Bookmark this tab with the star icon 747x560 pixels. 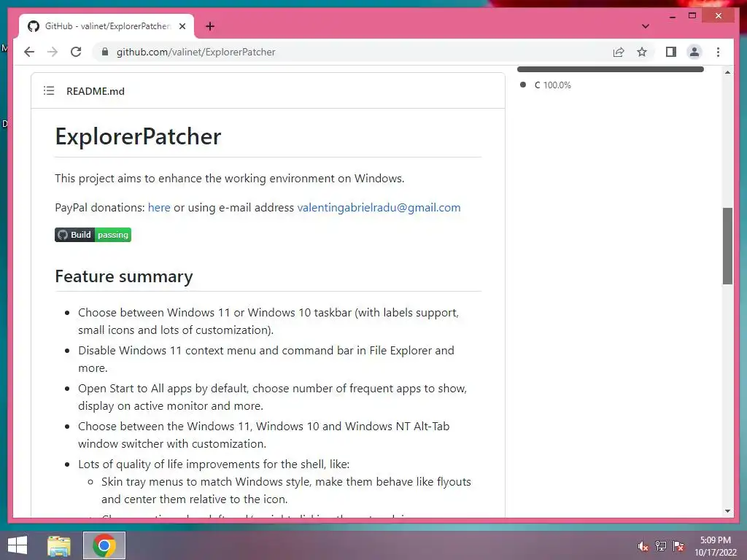coord(642,52)
